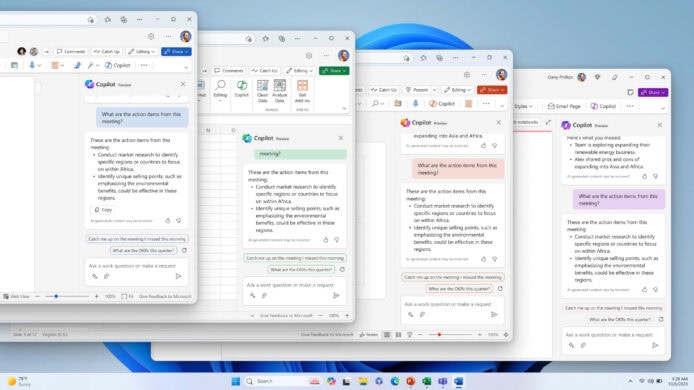The width and height of the screenshot is (694, 390).
Task: Send the request in Word's Copilot pane
Action: point(178,276)
